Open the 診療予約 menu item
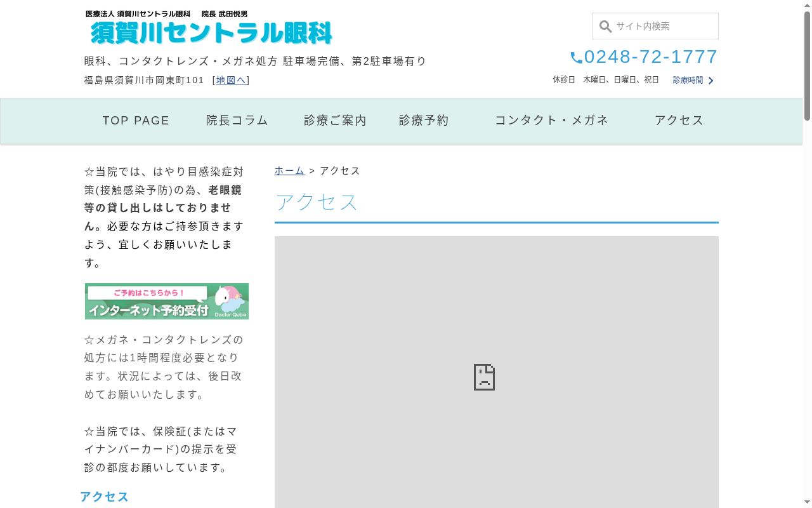This screenshot has height=508, width=812. [x=424, y=121]
